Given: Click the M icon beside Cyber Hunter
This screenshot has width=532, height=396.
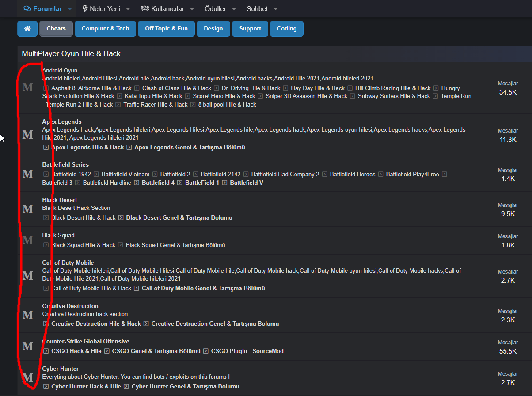Looking at the screenshot, I should [x=28, y=377].
